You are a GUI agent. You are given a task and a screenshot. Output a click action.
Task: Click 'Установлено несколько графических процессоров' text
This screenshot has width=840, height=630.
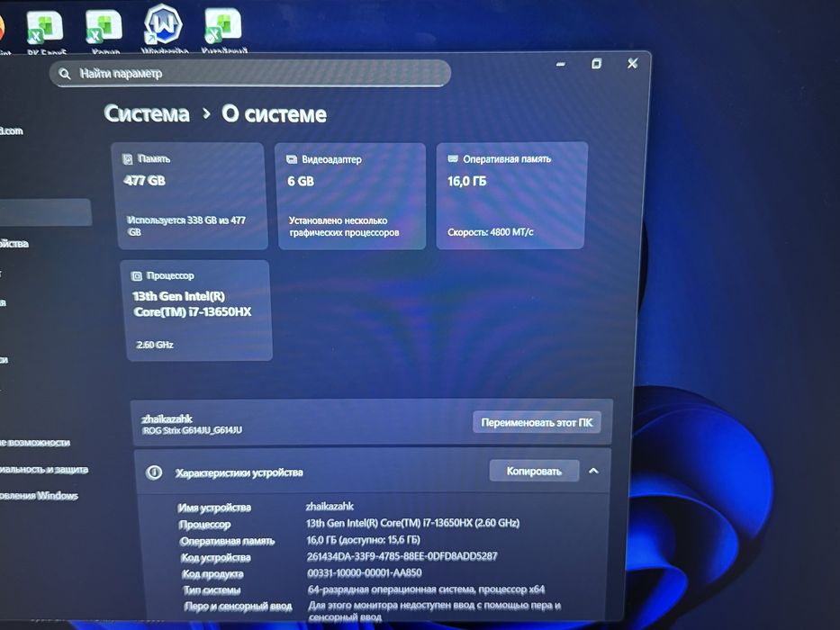[x=343, y=226]
